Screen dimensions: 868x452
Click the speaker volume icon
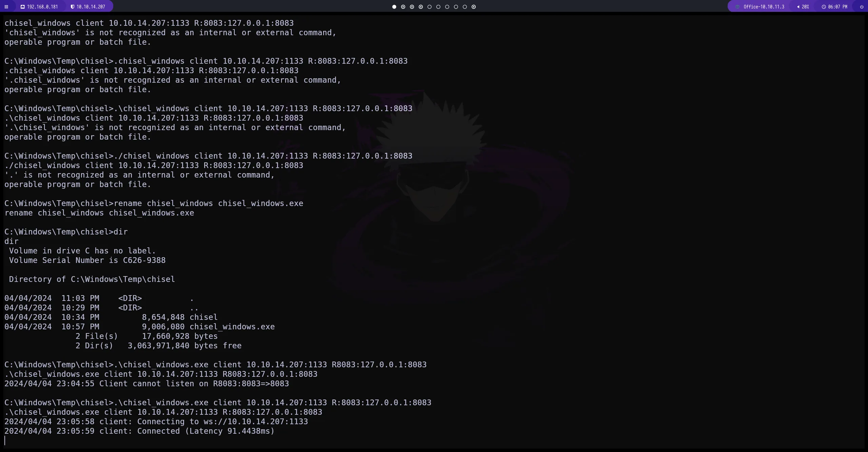pos(798,7)
